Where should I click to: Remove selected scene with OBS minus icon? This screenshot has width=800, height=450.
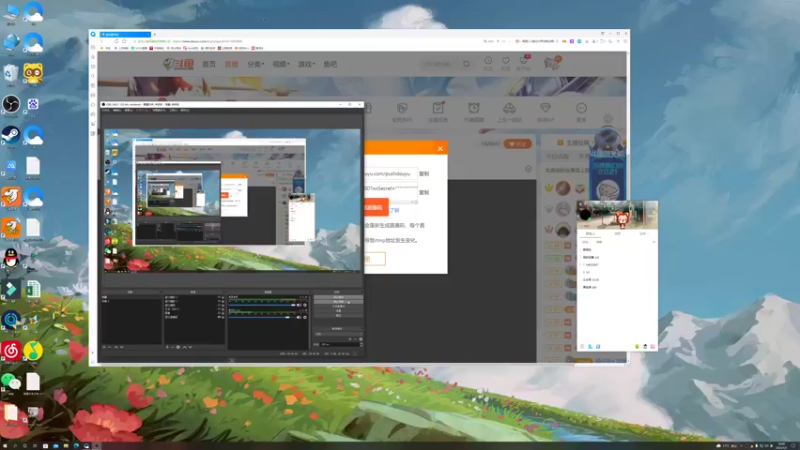pyautogui.click(x=110, y=346)
